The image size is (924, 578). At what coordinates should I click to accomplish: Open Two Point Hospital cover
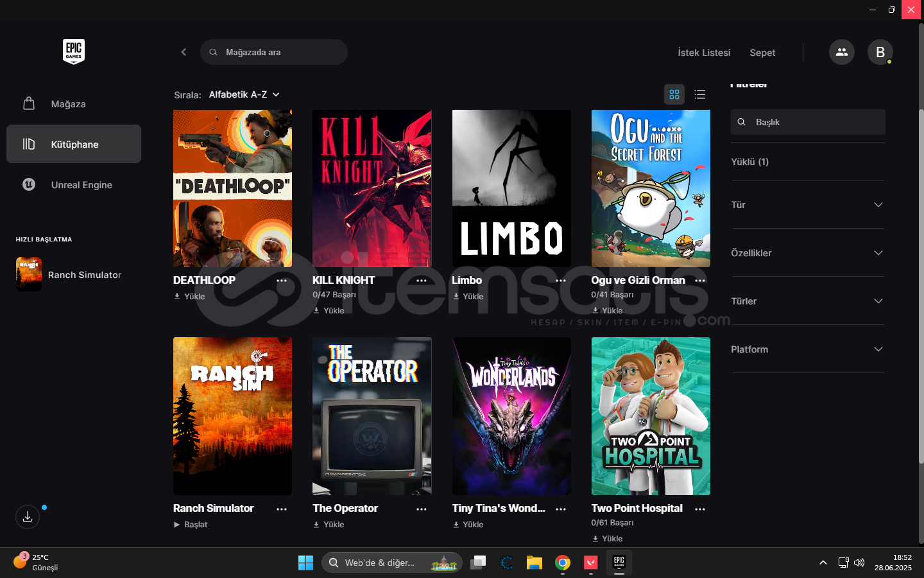(x=651, y=416)
